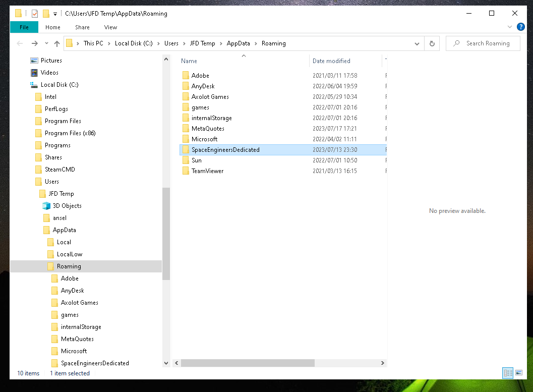This screenshot has height=392, width=533.
Task: Click the horizontal scrollbar in file list
Action: [247, 363]
